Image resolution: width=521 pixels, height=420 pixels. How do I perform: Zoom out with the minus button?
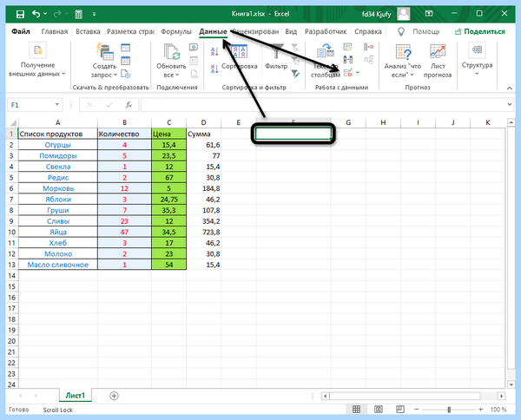tap(417, 410)
